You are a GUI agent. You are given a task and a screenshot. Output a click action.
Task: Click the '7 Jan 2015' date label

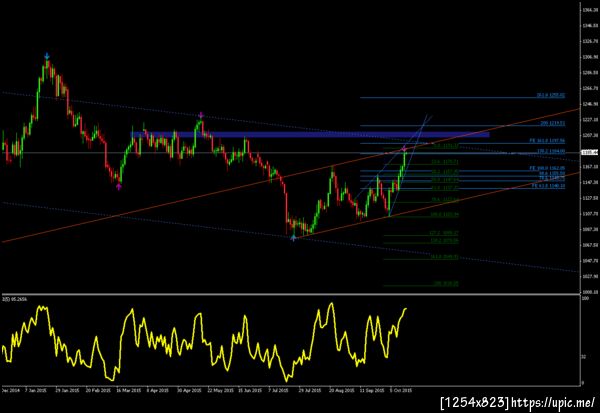pos(36,391)
